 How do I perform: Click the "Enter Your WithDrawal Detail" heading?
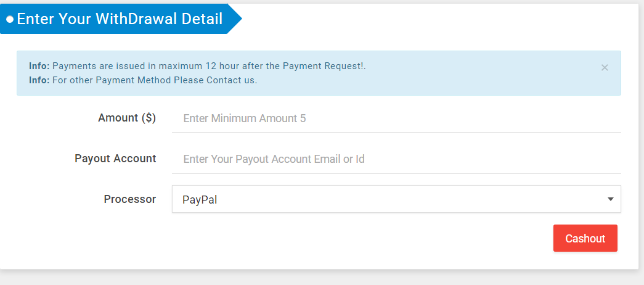(x=120, y=19)
